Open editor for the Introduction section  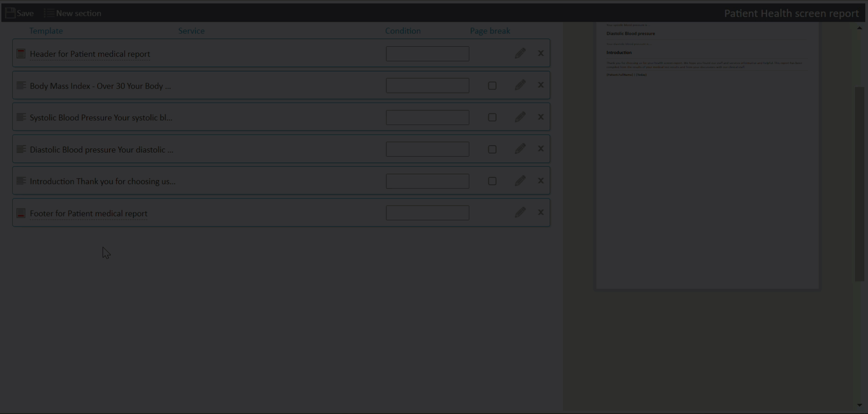(x=520, y=181)
